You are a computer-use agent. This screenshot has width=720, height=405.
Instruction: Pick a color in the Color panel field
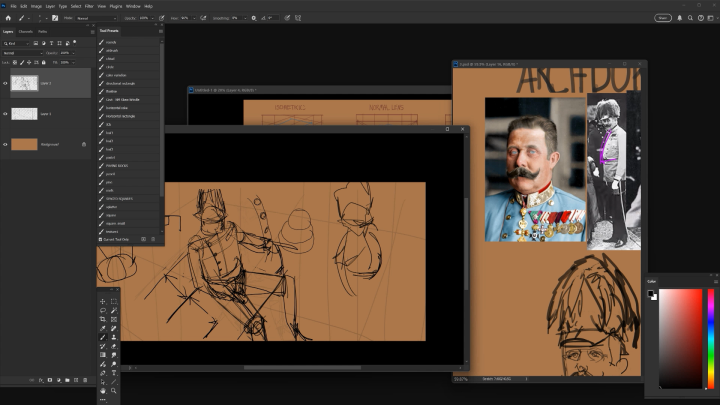tap(681, 338)
